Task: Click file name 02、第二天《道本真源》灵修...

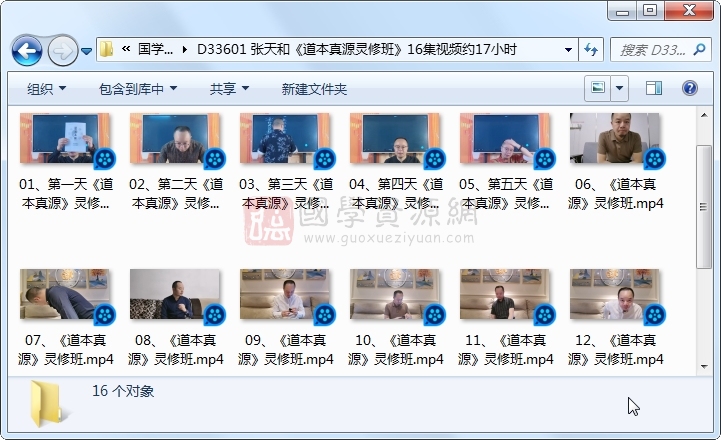Action: (176, 194)
